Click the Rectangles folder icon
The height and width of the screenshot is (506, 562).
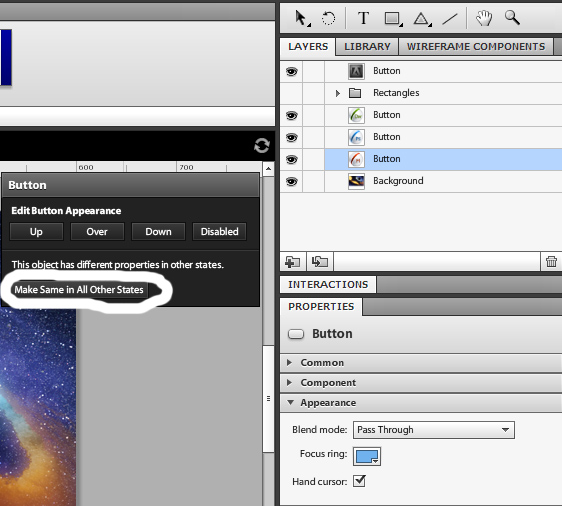pyautogui.click(x=355, y=93)
